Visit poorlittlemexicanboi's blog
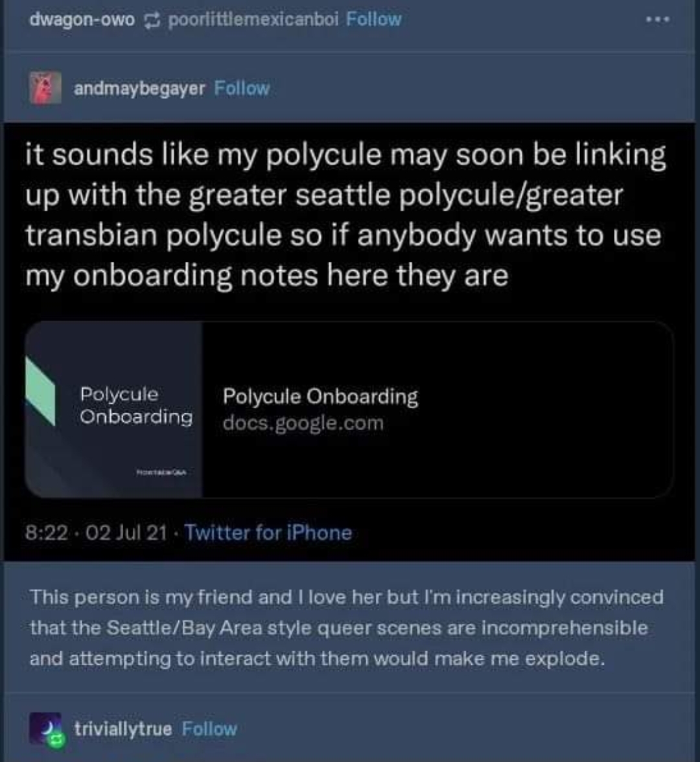The image size is (700, 762). 253,20
